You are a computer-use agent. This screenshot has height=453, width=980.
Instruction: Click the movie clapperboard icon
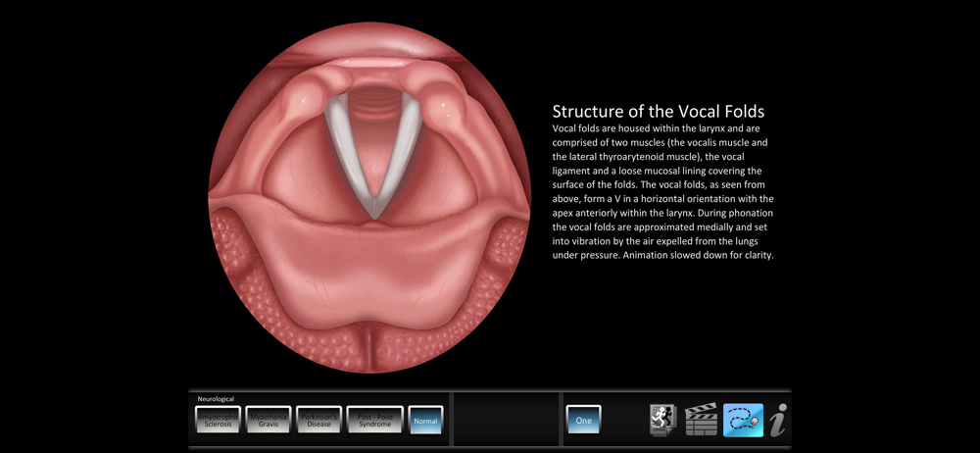pyautogui.click(x=701, y=420)
